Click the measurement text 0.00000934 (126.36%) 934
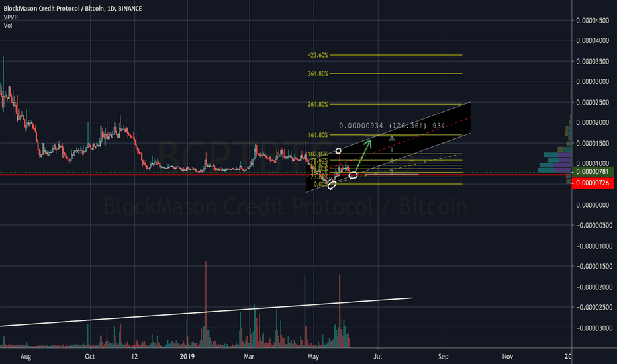Image resolution: width=617 pixels, height=364 pixels. point(392,126)
